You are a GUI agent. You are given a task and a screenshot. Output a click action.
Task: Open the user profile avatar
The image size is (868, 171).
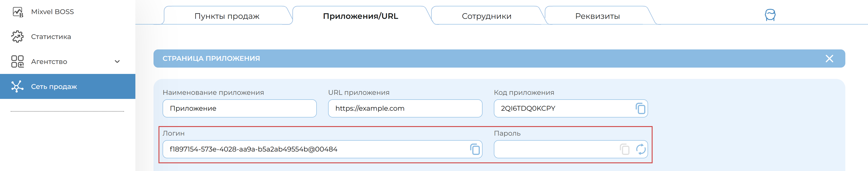point(770,15)
